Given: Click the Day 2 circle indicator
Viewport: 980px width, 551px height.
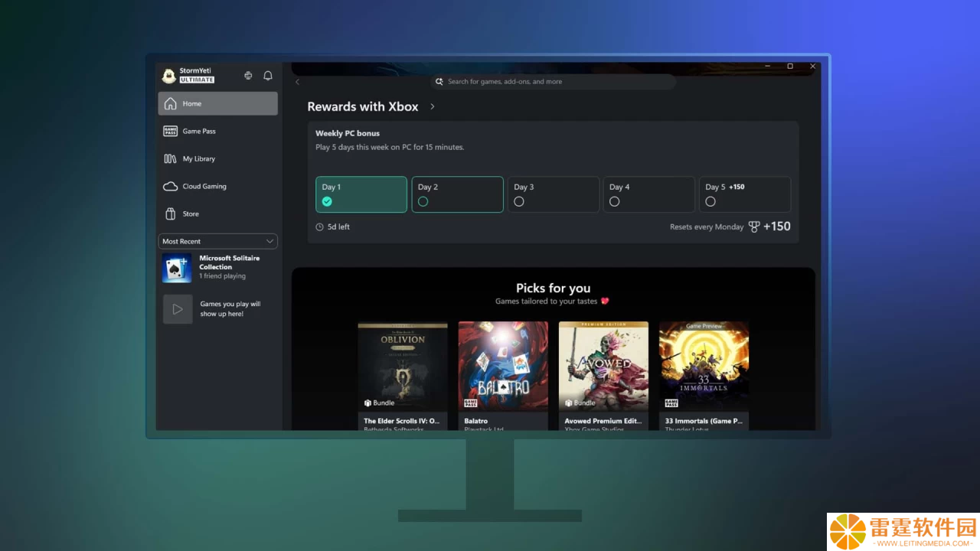Looking at the screenshot, I should (423, 201).
